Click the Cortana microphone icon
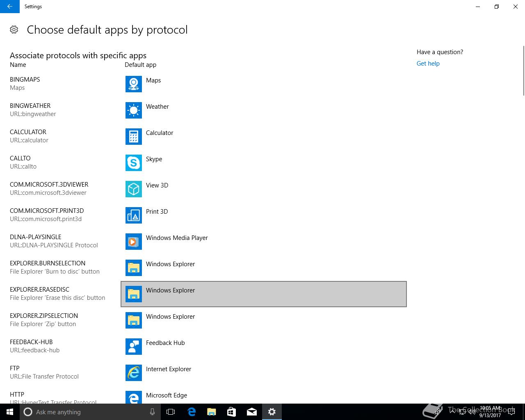Viewport: 525px width, 420px height. click(152, 412)
